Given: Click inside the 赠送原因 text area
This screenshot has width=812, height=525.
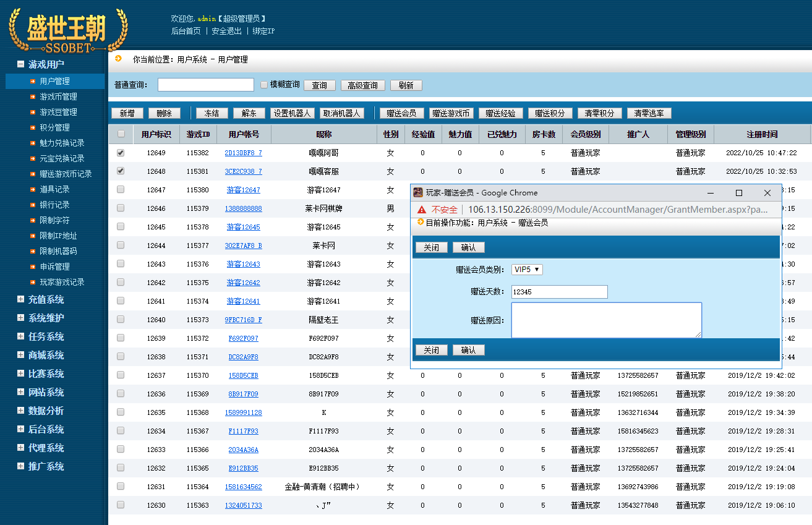Looking at the screenshot, I should tap(605, 320).
